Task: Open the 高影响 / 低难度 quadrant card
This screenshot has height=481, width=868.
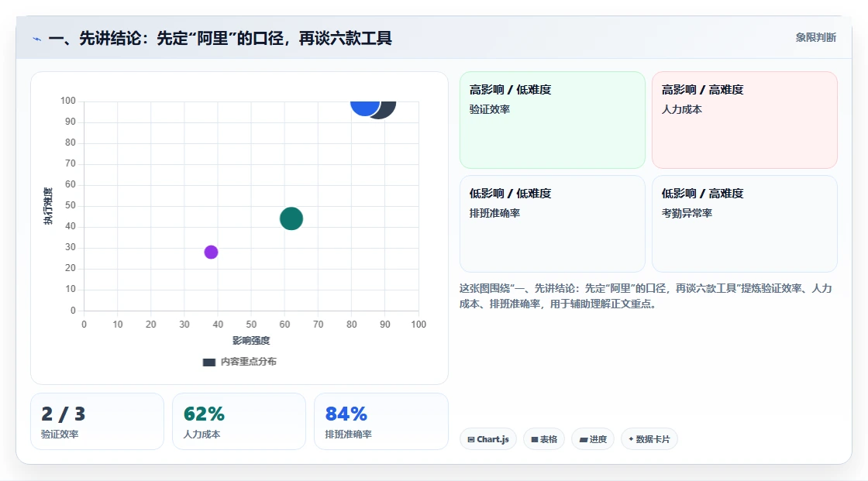Action: pyautogui.click(x=553, y=119)
